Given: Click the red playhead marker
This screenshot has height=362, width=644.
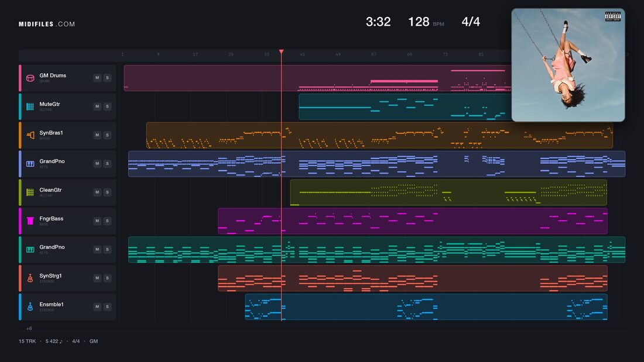Looking at the screenshot, I should [x=282, y=51].
